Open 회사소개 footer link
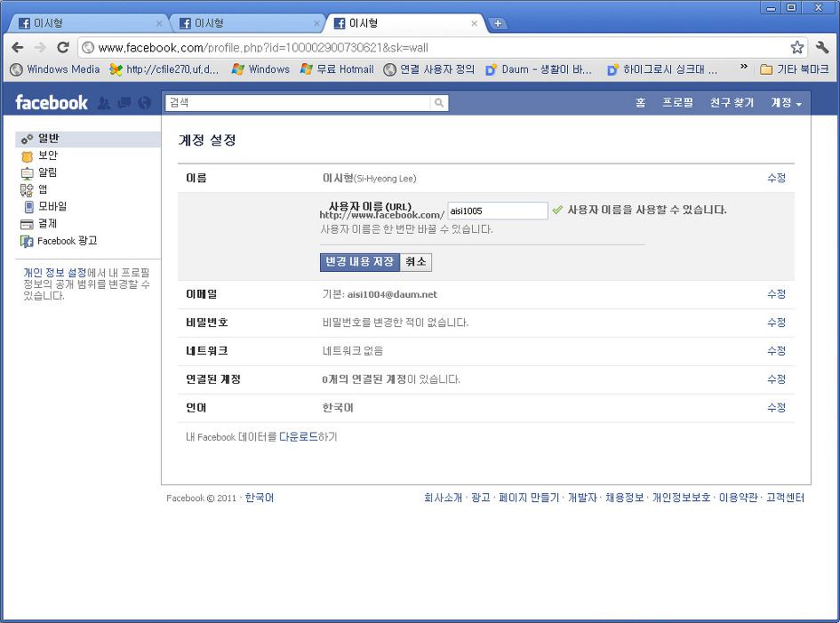This screenshot has height=623, width=840. (x=443, y=499)
